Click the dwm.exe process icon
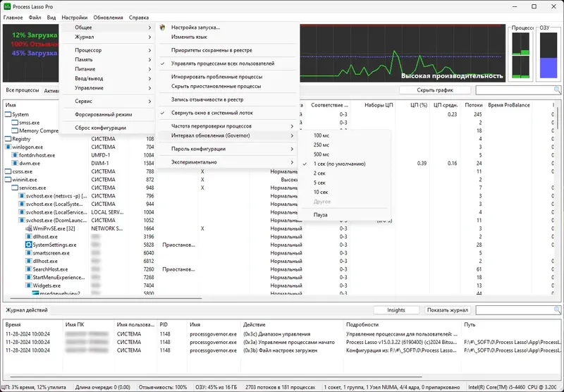 pyautogui.click(x=15, y=164)
